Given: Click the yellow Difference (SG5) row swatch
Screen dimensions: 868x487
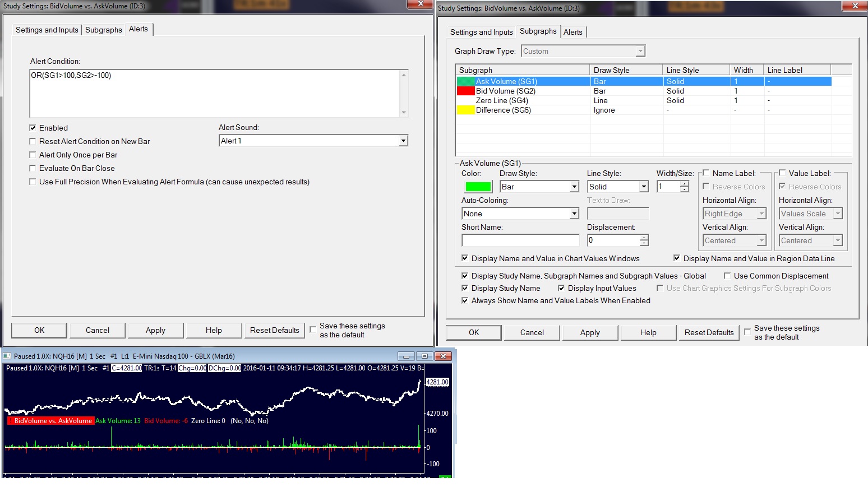Looking at the screenshot, I should (x=466, y=110).
